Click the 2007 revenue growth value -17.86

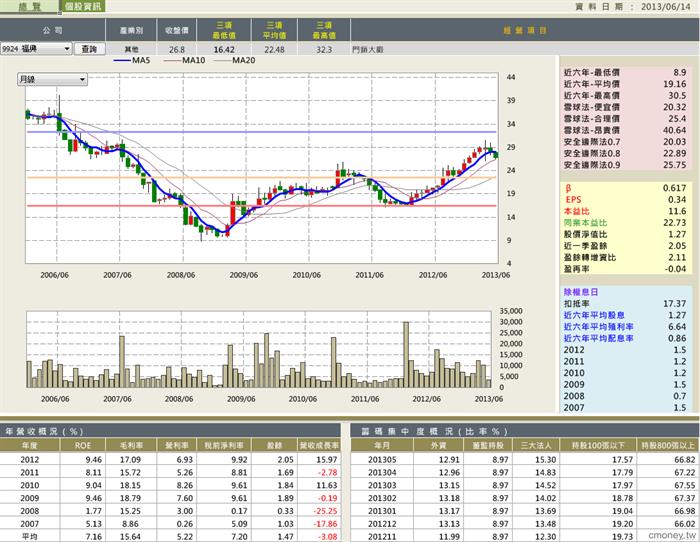click(x=325, y=524)
